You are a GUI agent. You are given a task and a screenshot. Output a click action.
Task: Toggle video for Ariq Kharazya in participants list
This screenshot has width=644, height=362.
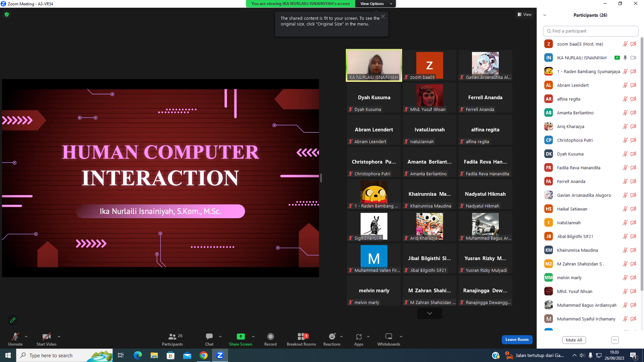[633, 126]
